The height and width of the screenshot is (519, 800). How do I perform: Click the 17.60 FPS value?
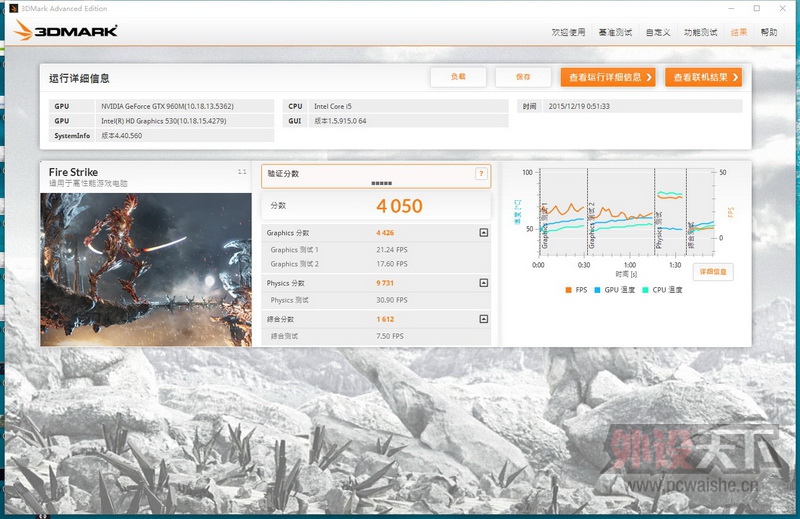pos(392,264)
